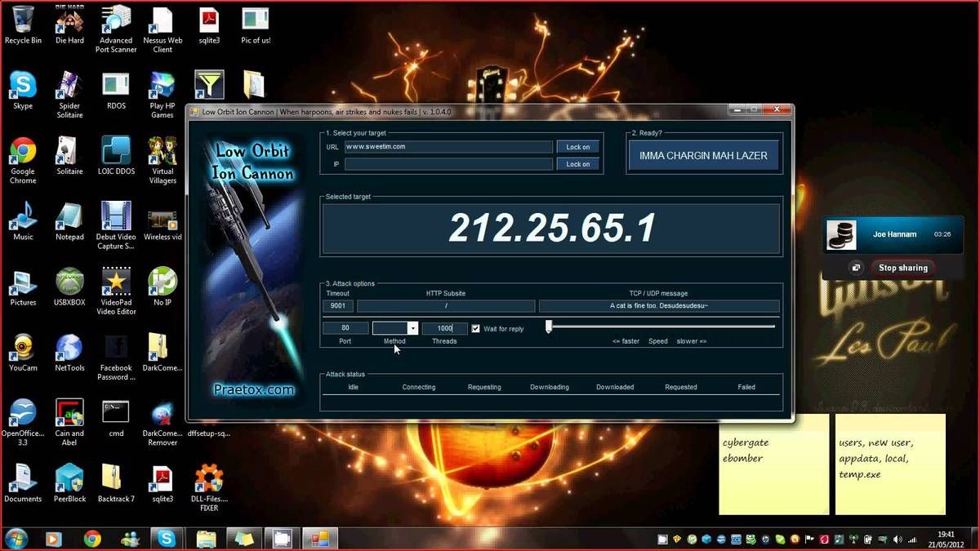Image resolution: width=980 pixels, height=551 pixels.
Task: Open the Play HP Games shortcut
Action: tap(163, 95)
